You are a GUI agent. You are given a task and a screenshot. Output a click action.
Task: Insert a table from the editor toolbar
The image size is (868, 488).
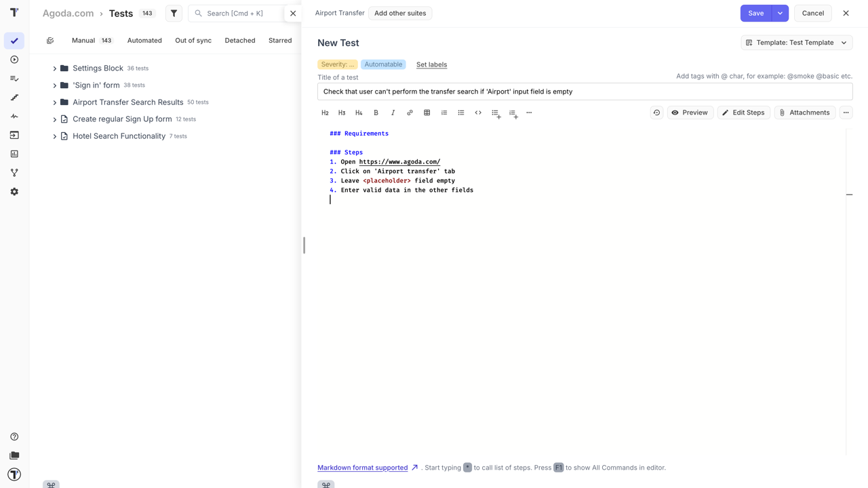click(x=427, y=113)
